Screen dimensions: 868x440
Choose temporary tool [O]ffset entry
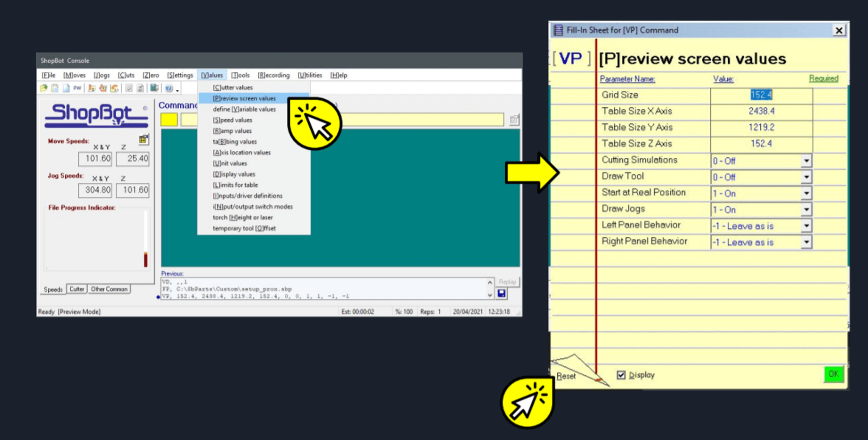tap(254, 229)
